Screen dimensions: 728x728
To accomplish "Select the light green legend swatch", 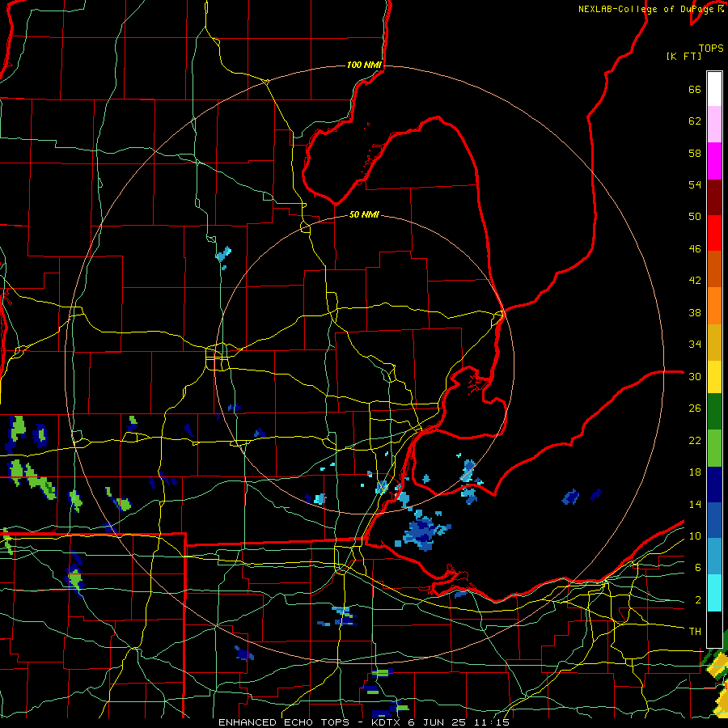I will pos(714,448).
